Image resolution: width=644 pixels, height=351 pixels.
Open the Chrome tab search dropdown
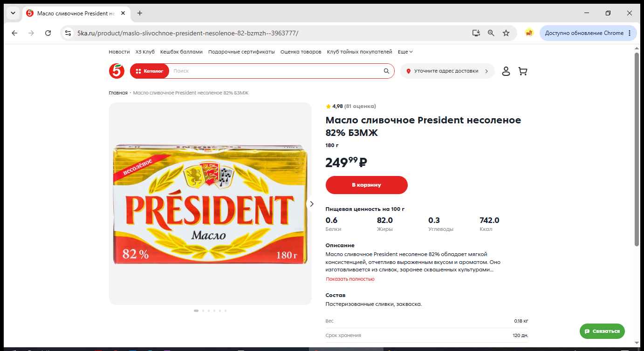click(13, 13)
